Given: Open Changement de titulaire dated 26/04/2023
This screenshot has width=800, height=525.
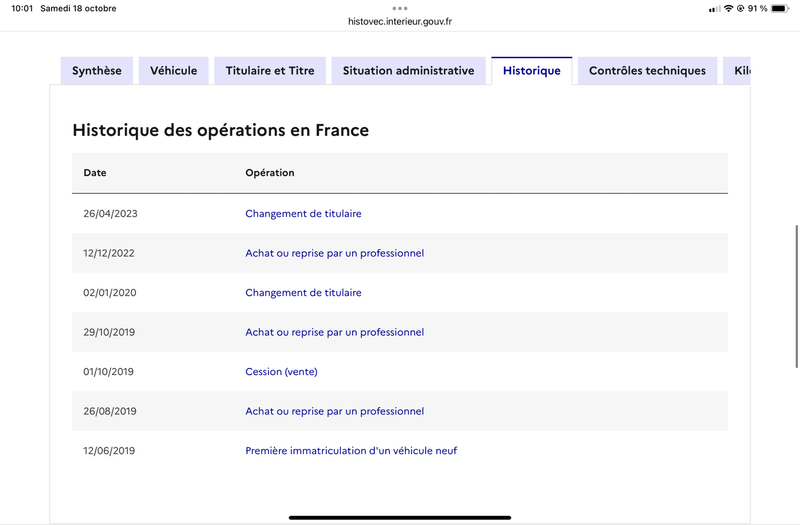Looking at the screenshot, I should click(303, 214).
